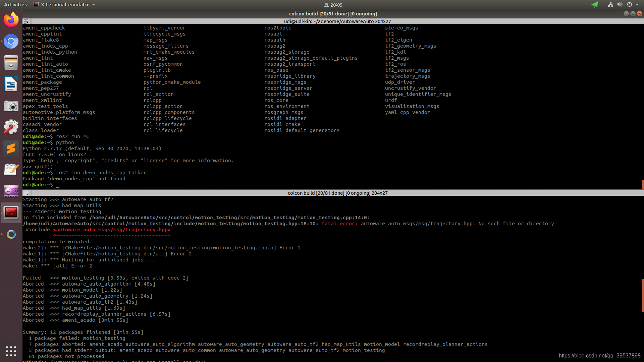The width and height of the screenshot is (644, 362).
Task: Open the X-terminal-emulator app menu dropdown
Action: pos(65,5)
